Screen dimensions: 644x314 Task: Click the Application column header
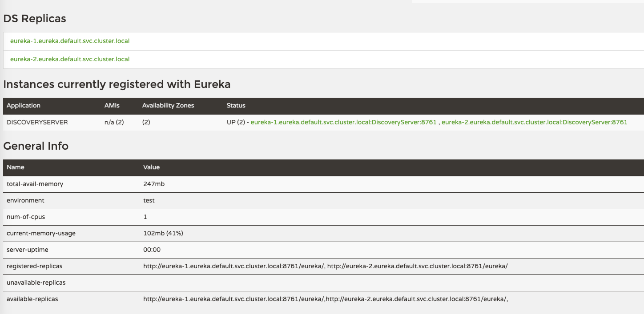[24, 106]
